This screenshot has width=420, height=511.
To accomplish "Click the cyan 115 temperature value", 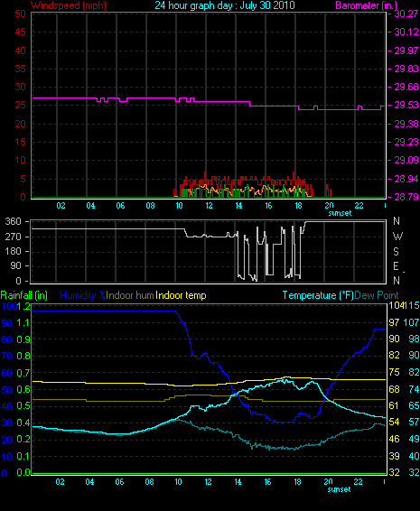I will point(412,306).
